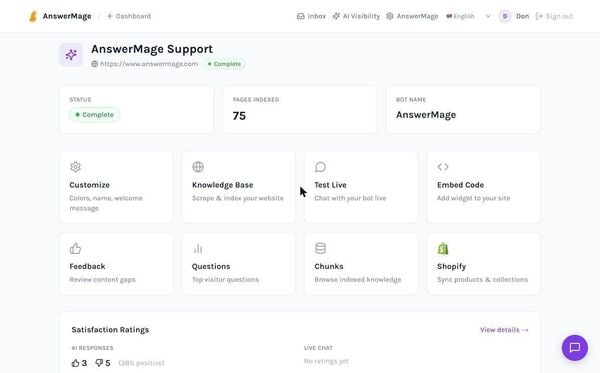Click the Questions bar chart icon

tap(198, 248)
